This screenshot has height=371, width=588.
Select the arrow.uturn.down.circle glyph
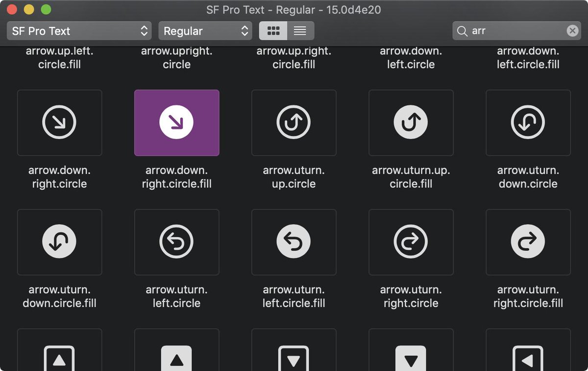[528, 123]
